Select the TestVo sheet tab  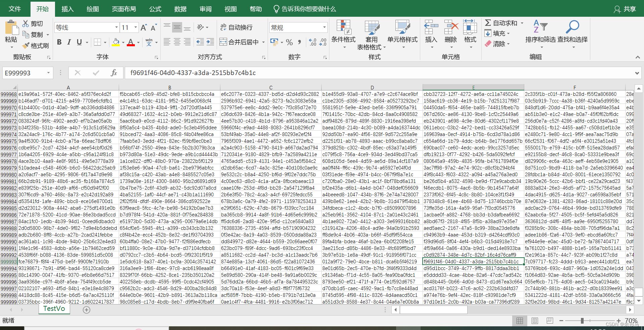(54, 309)
